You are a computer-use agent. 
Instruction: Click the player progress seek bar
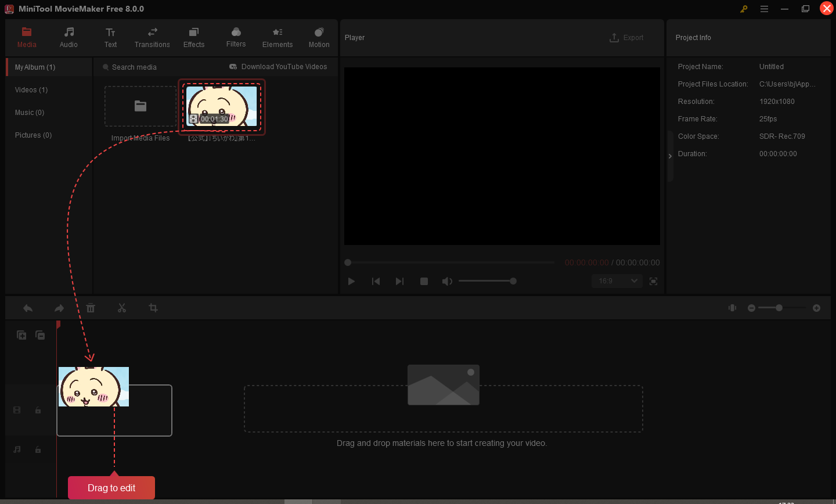(x=450, y=262)
